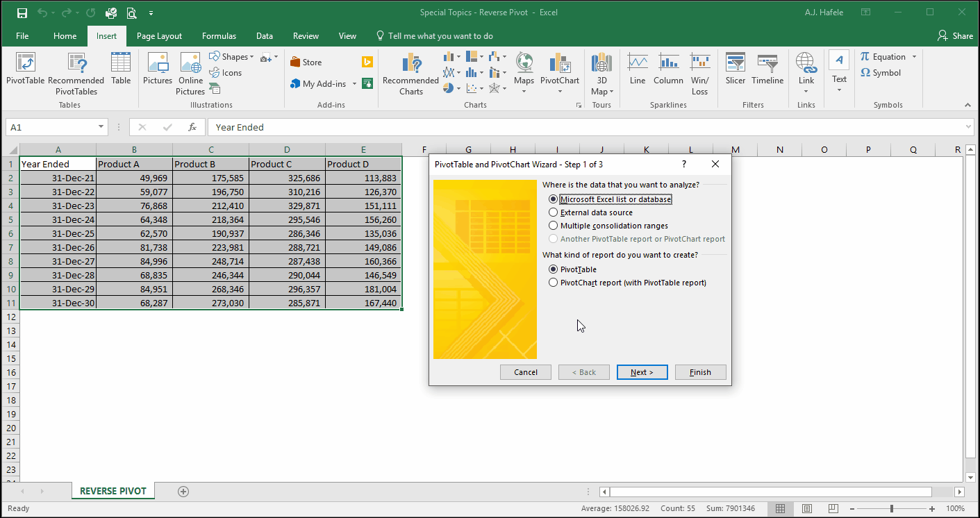Open the Page Layout tab

click(159, 36)
